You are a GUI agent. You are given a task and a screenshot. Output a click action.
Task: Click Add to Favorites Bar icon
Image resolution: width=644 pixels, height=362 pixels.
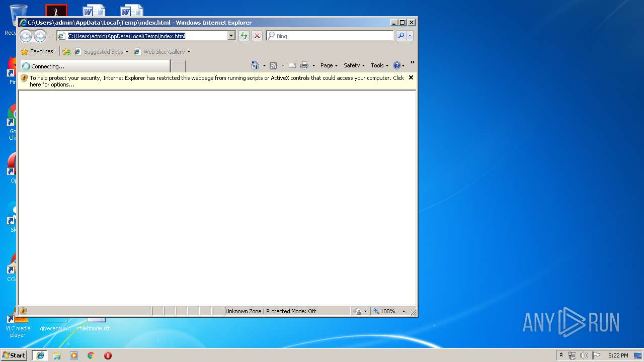pos(66,51)
